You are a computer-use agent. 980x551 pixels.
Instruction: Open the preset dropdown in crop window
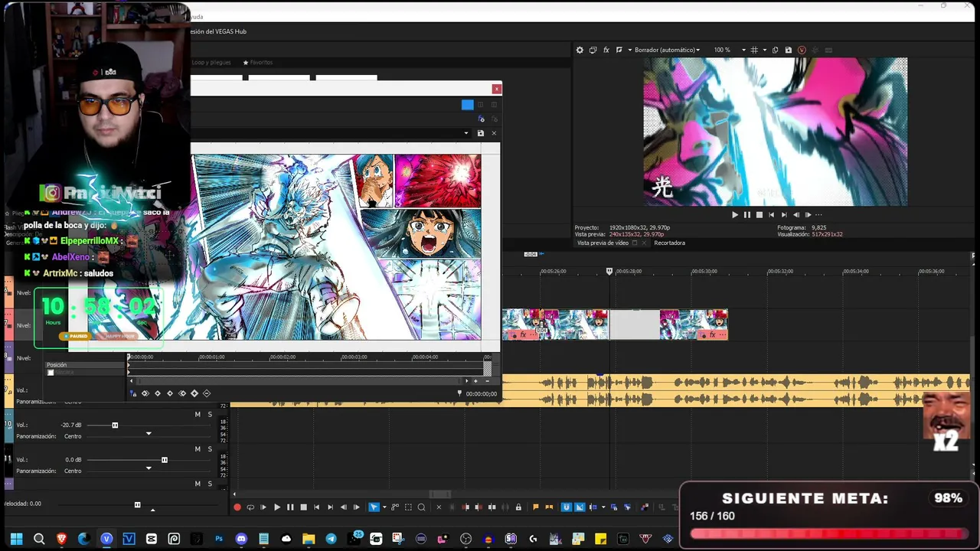tap(466, 133)
